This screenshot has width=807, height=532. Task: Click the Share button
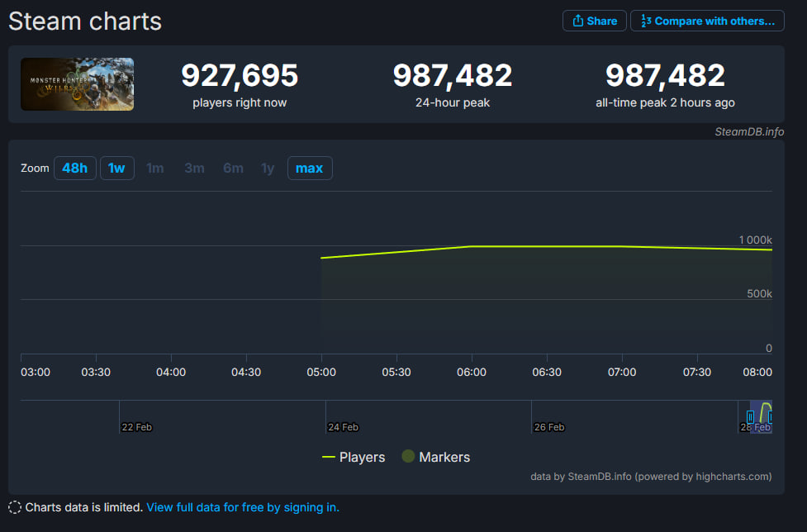tap(594, 21)
